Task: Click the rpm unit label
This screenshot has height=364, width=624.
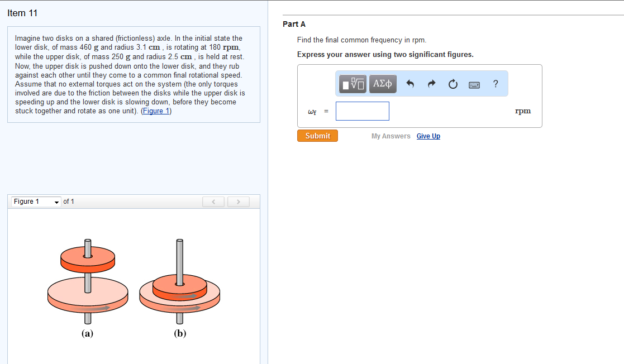Action: click(x=522, y=111)
